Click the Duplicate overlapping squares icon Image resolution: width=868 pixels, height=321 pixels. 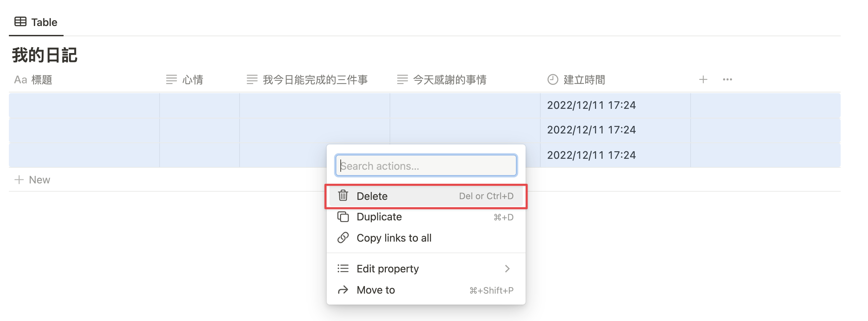(x=343, y=217)
